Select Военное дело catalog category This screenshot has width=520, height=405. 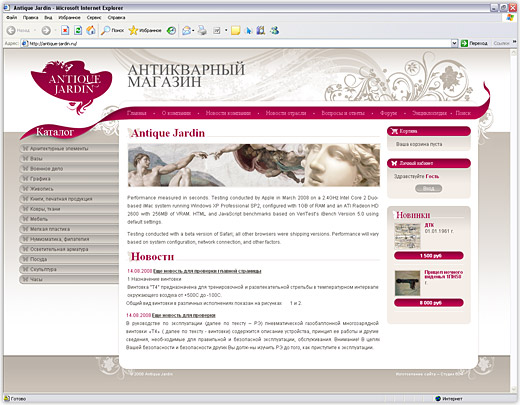tap(69, 168)
